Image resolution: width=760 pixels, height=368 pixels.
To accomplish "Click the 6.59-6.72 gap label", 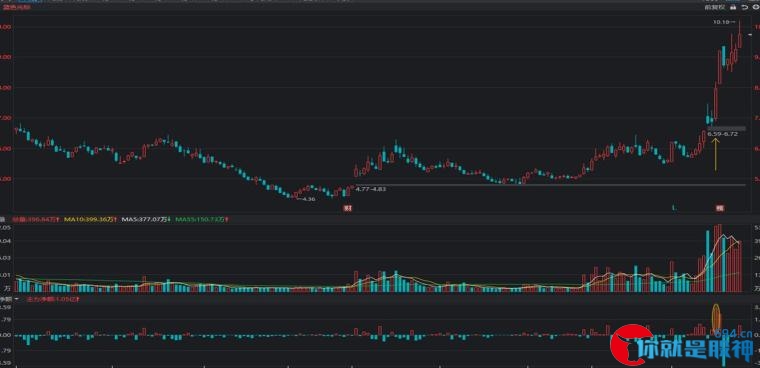I will (x=723, y=134).
